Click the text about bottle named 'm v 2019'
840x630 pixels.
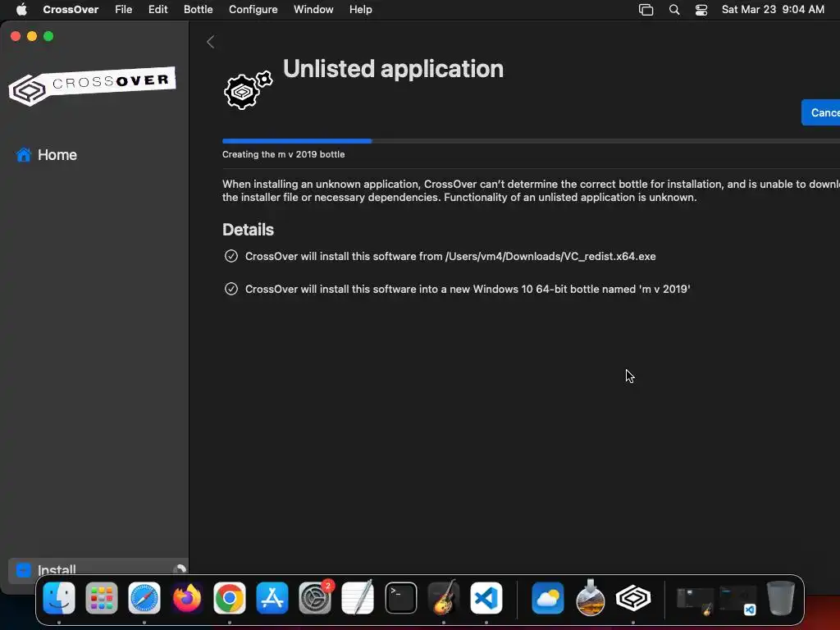click(x=468, y=289)
